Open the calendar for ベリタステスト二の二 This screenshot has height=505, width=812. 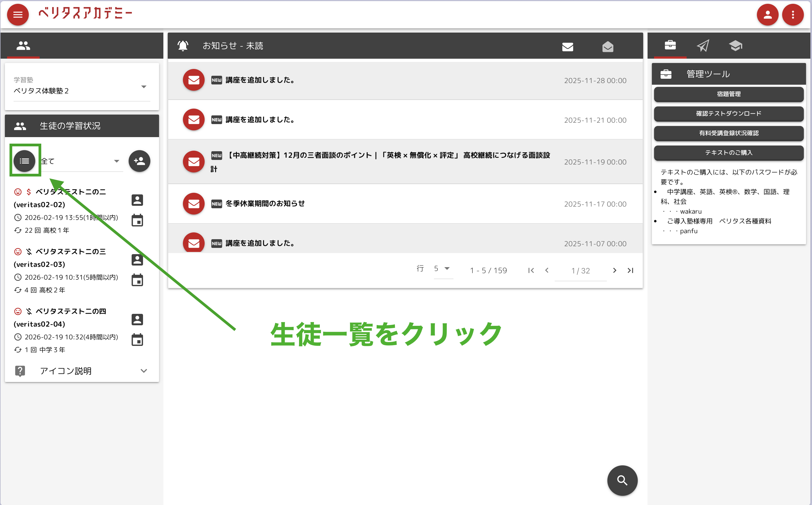coord(137,220)
